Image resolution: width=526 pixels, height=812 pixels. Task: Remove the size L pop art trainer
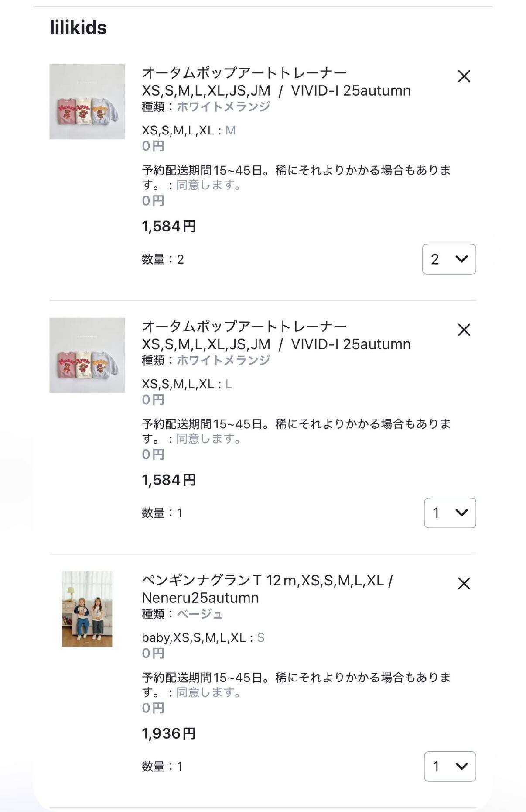pos(464,330)
